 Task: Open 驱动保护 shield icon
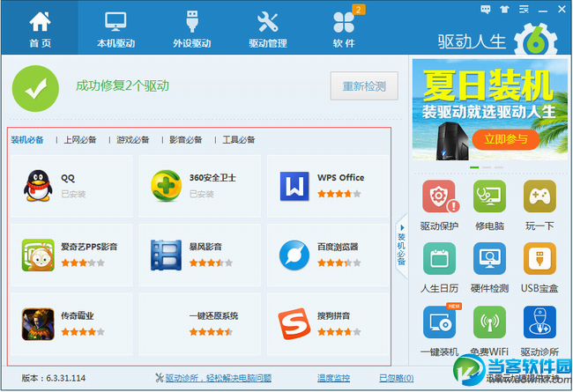click(440, 196)
